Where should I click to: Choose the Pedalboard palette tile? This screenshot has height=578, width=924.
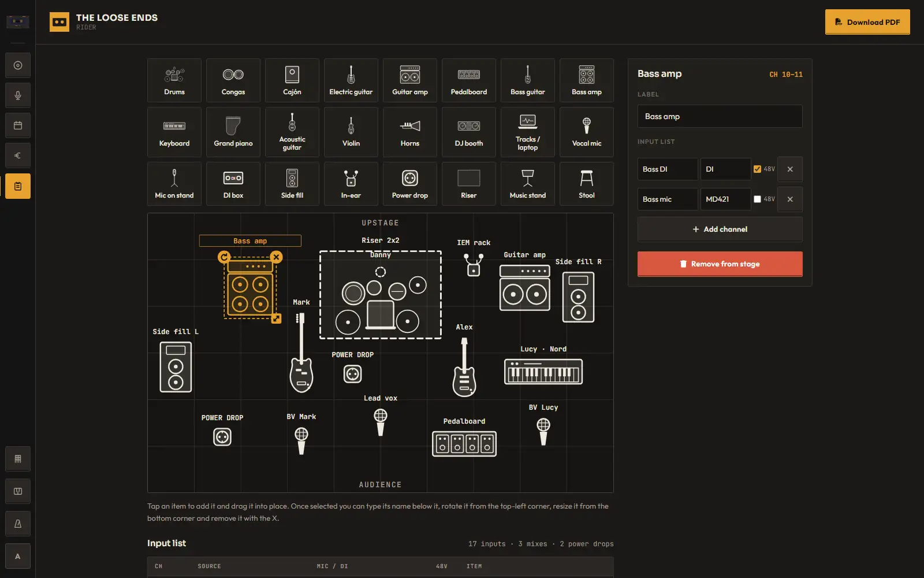[469, 80]
